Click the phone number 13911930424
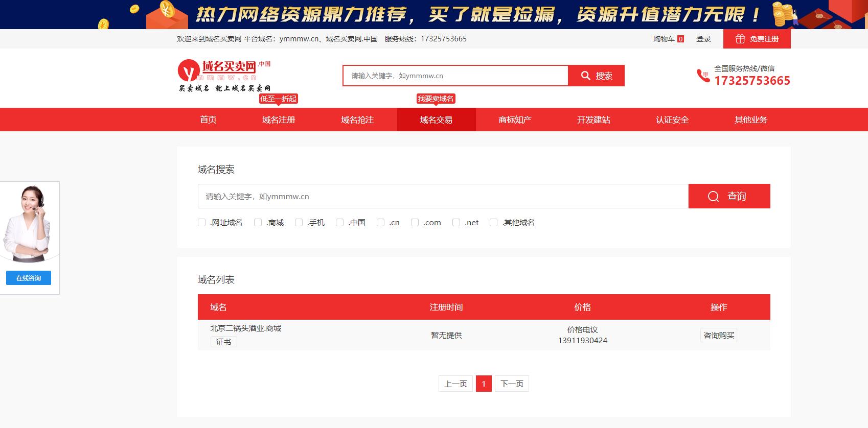This screenshot has height=428, width=868. coord(583,341)
